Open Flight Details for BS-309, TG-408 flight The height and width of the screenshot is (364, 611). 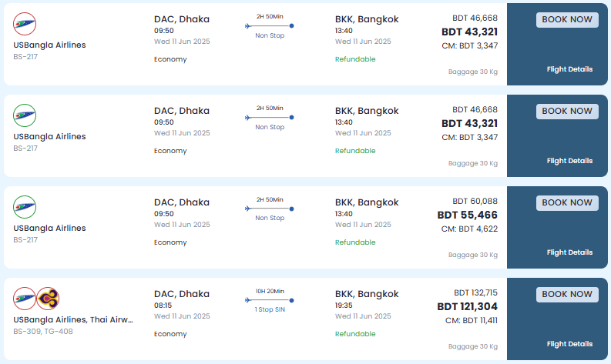tap(569, 344)
